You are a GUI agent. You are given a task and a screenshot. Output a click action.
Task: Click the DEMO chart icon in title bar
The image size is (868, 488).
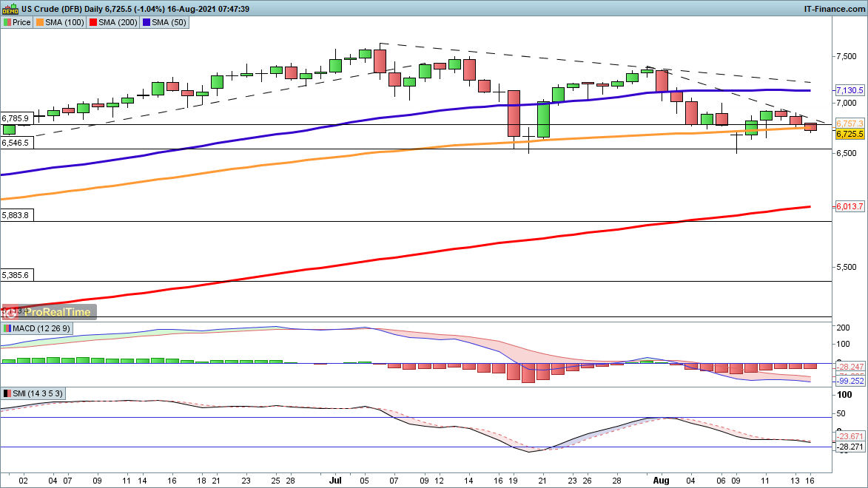pos(9,9)
